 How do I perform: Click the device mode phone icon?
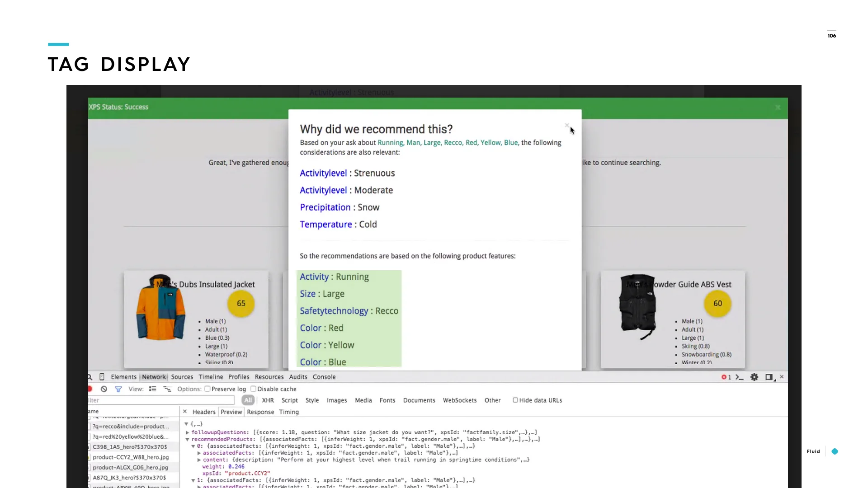102,377
